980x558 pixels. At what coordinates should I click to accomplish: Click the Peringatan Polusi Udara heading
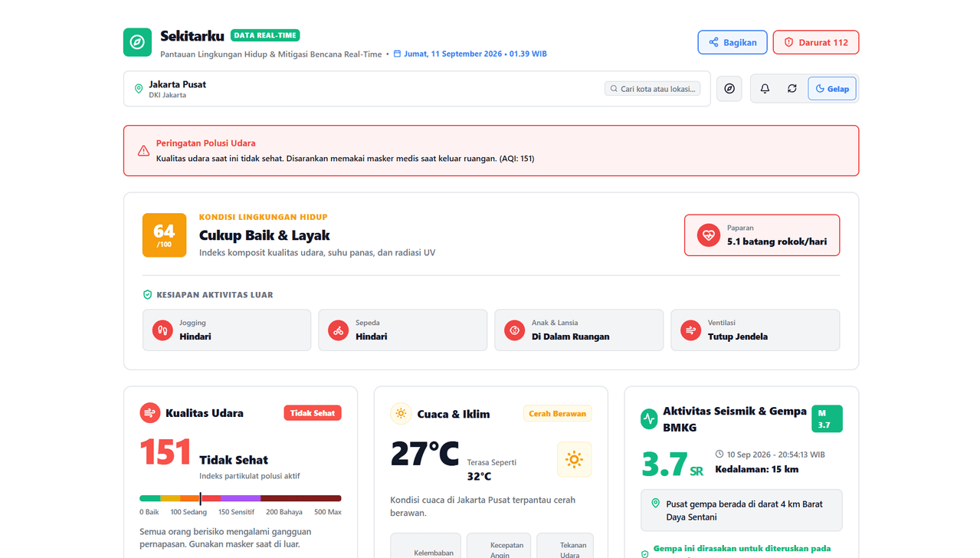[x=206, y=143]
